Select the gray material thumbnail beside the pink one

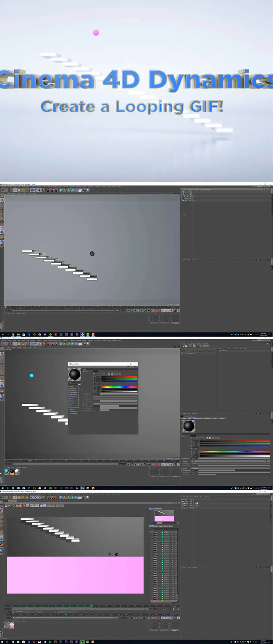point(6,625)
